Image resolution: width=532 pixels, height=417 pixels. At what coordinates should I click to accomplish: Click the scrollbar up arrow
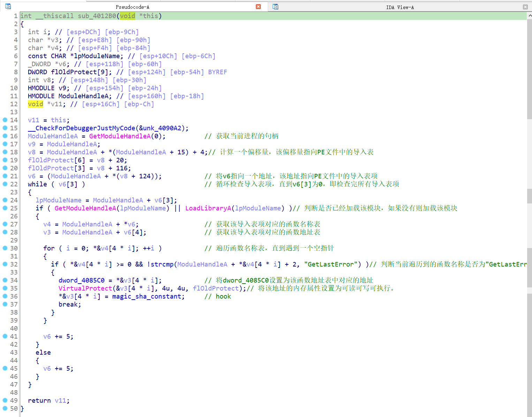pos(530,15)
